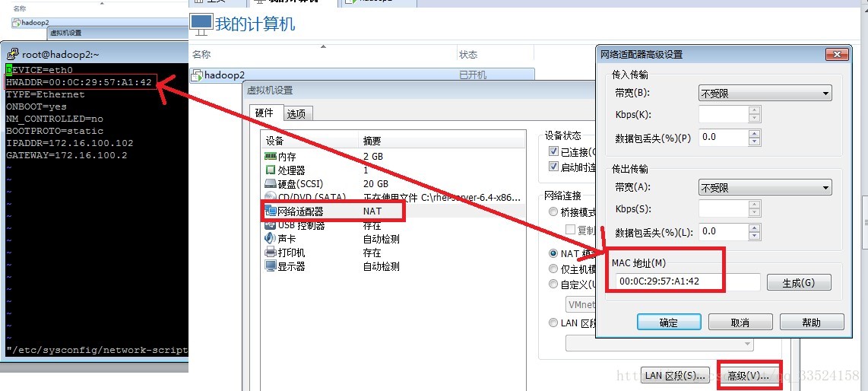Click the display (显示器) icon
The width and height of the screenshot is (868, 391).
coord(271,266)
